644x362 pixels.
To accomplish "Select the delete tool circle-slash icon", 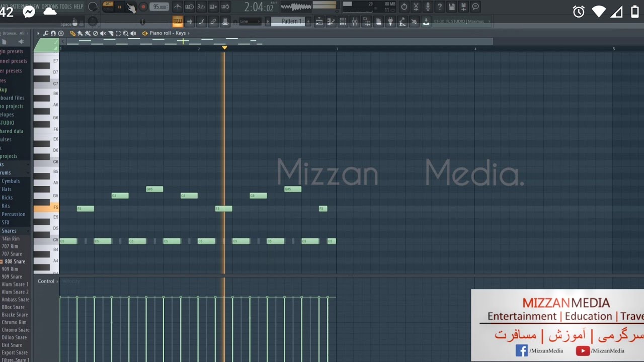I will click(x=95, y=33).
